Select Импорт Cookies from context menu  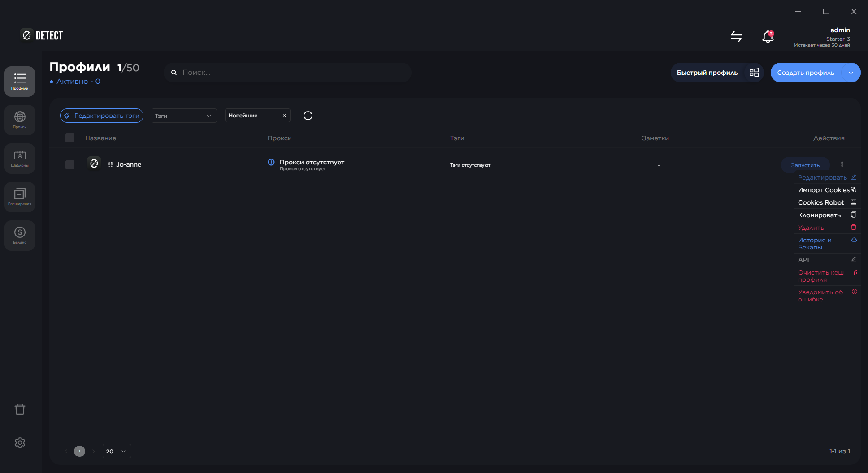pos(823,190)
